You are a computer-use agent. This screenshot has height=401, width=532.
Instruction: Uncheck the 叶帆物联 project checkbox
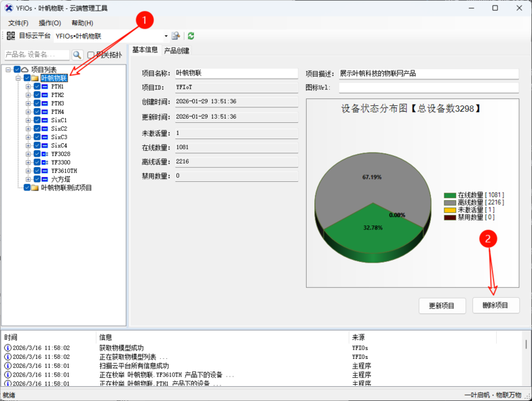(x=27, y=78)
